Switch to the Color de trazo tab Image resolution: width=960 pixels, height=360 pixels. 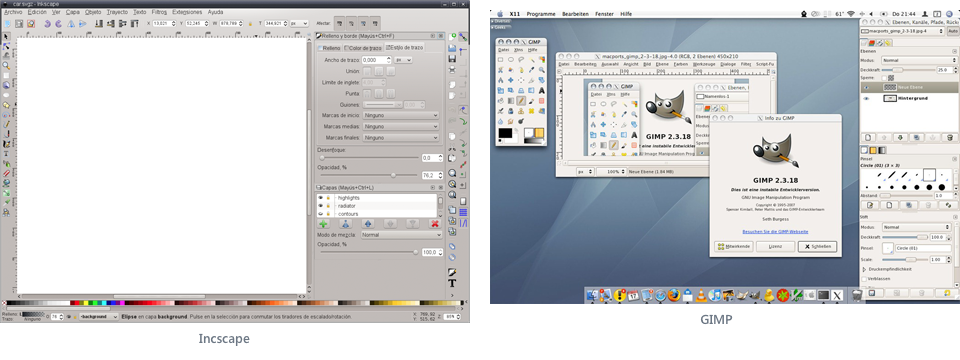[x=363, y=48]
